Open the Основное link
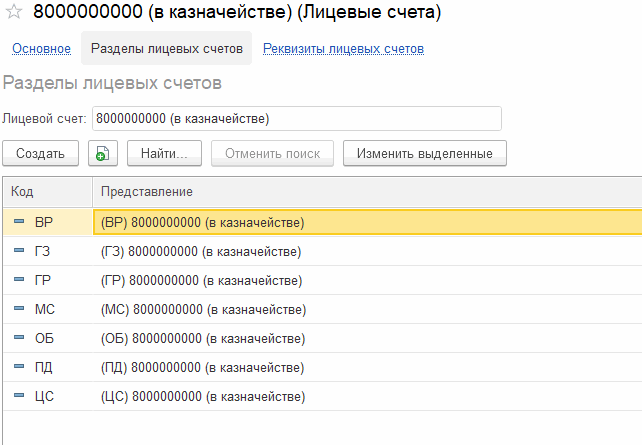Screen dimensions: 642x445 41,49
